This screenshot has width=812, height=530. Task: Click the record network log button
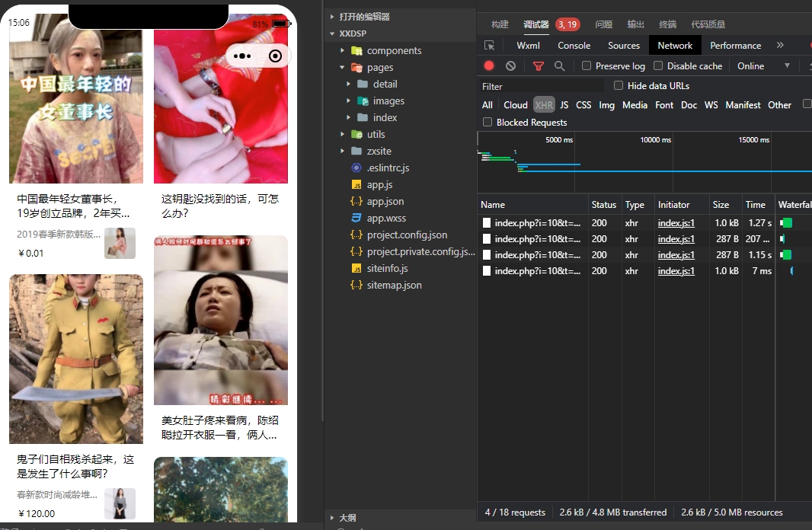[x=489, y=65]
